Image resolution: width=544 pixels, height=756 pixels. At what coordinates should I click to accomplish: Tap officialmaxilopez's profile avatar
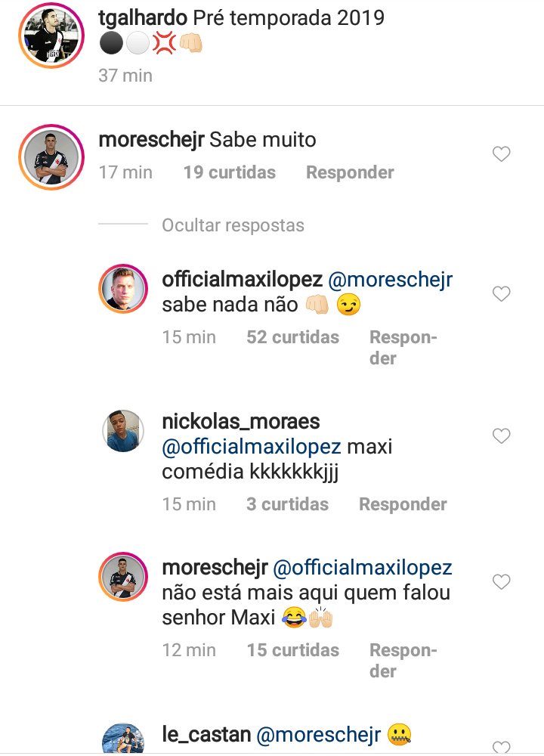(122, 289)
